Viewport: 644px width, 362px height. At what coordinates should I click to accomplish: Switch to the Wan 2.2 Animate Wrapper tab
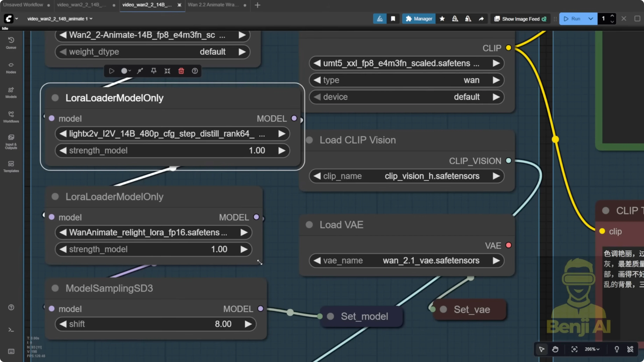coord(213,5)
